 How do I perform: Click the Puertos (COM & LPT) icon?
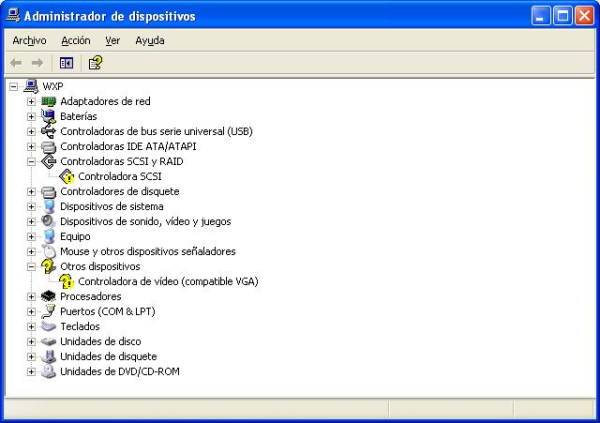[49, 311]
